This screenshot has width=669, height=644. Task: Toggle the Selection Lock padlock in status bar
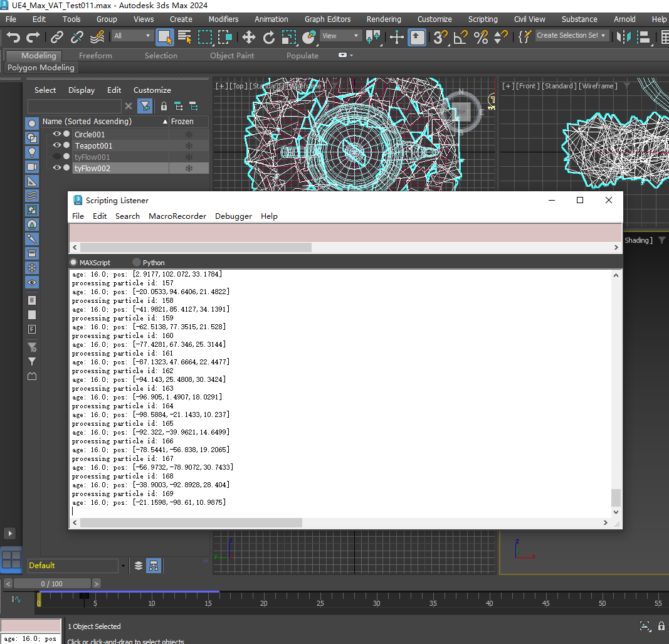tap(661, 626)
